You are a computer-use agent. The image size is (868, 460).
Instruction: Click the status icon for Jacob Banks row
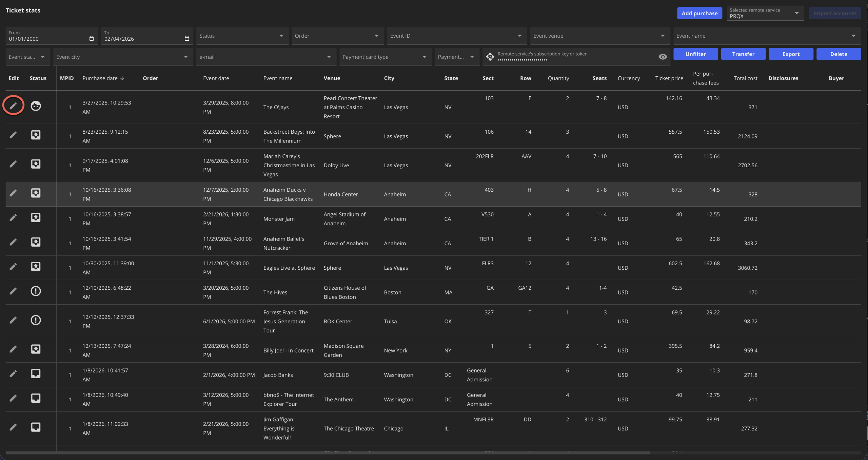[x=36, y=373]
